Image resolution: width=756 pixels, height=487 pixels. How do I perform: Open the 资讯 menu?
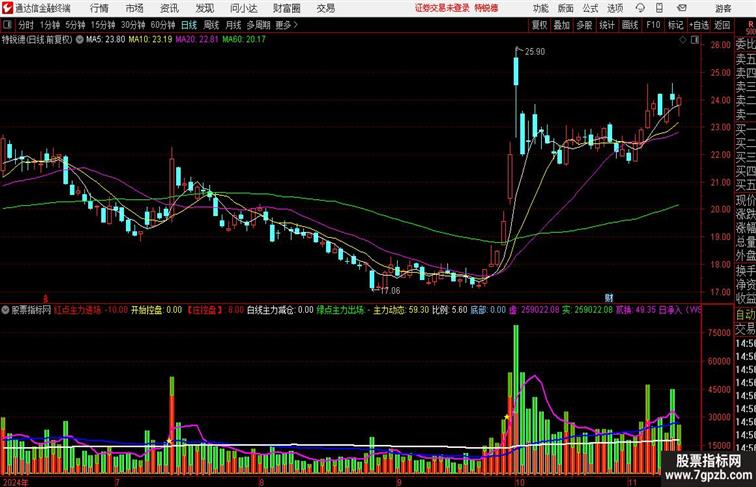point(169,8)
